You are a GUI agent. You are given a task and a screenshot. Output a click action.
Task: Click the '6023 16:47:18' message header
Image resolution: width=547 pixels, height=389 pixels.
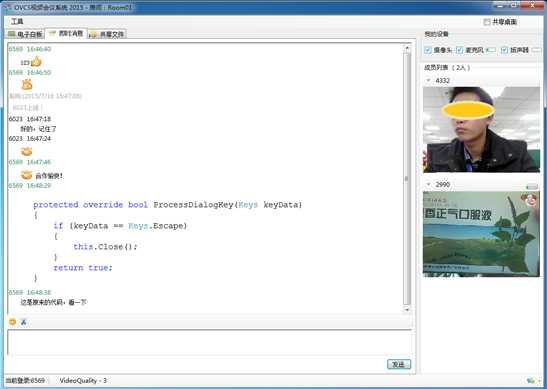[x=30, y=119]
